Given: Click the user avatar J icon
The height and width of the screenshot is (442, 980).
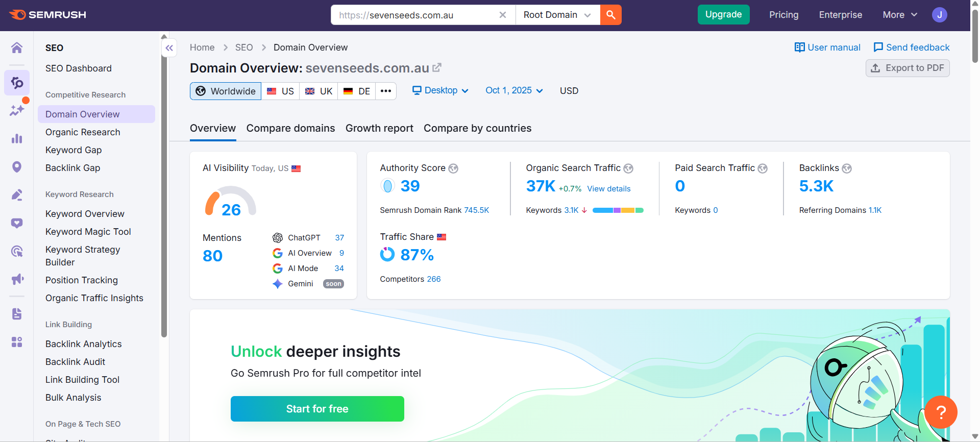Looking at the screenshot, I should [939, 15].
